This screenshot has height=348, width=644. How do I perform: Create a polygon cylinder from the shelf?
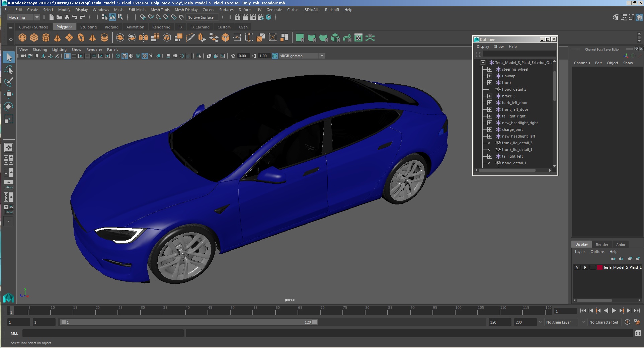[x=46, y=38]
